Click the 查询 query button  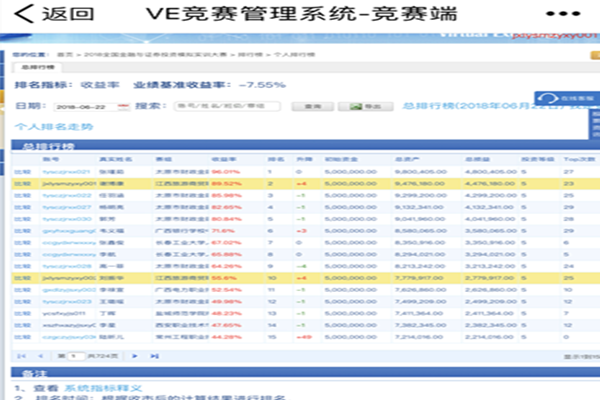point(313,106)
